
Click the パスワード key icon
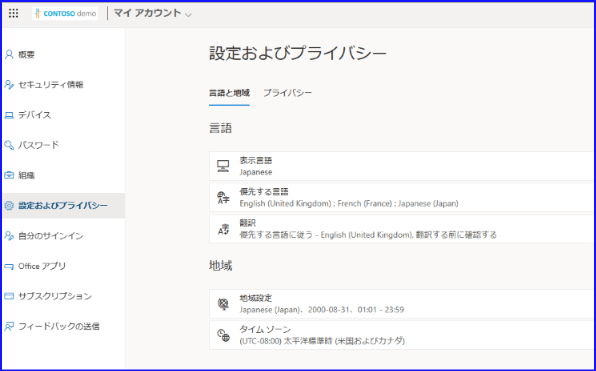9,145
